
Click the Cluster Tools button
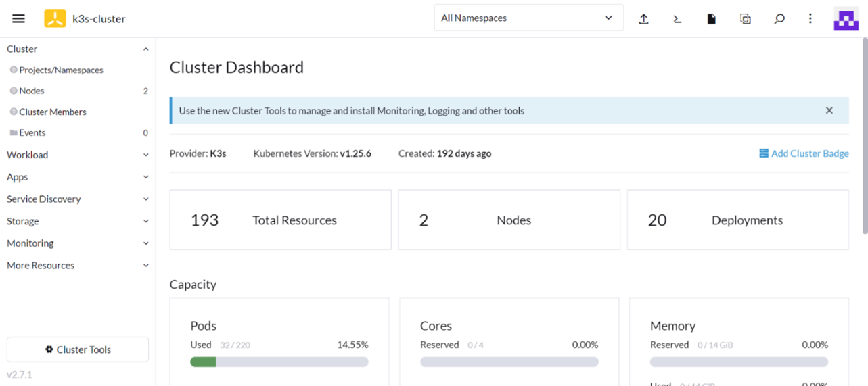click(x=78, y=349)
